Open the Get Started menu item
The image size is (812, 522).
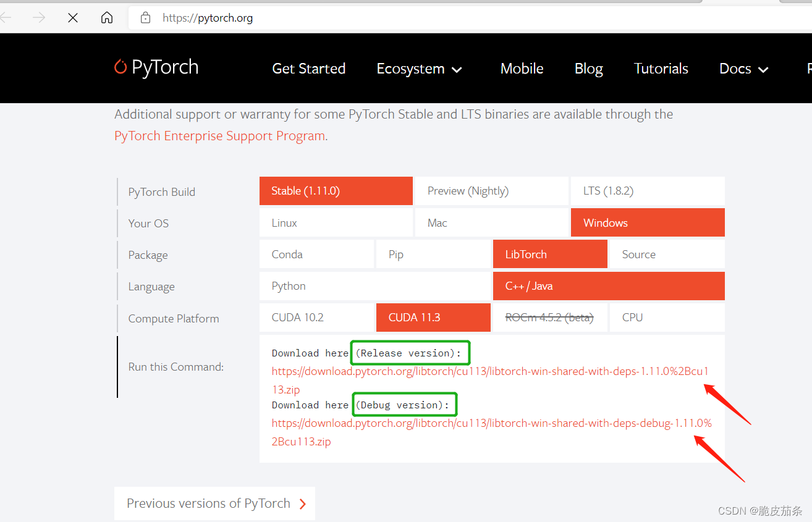point(309,69)
